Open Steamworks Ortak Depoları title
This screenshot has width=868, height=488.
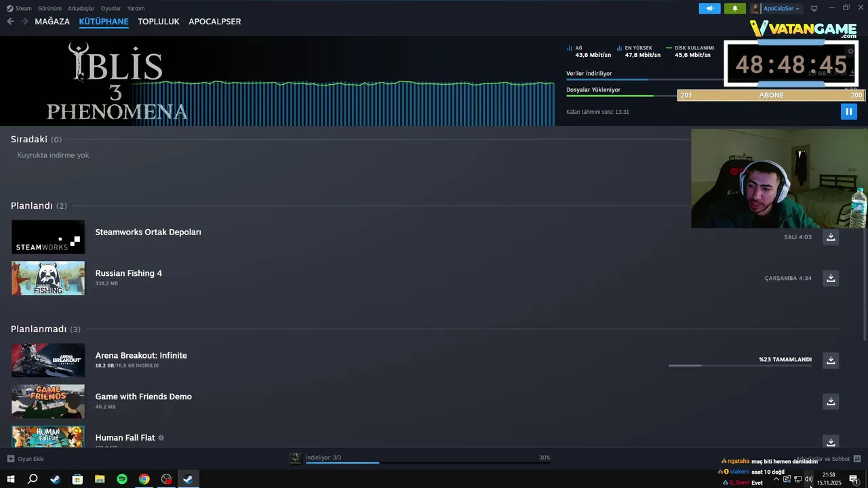[148, 232]
